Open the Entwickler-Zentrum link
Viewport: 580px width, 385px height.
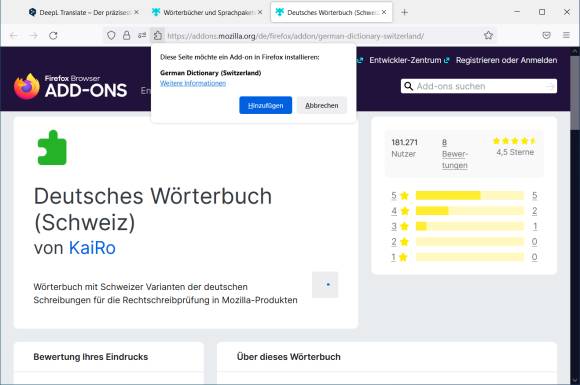pyautogui.click(x=409, y=60)
